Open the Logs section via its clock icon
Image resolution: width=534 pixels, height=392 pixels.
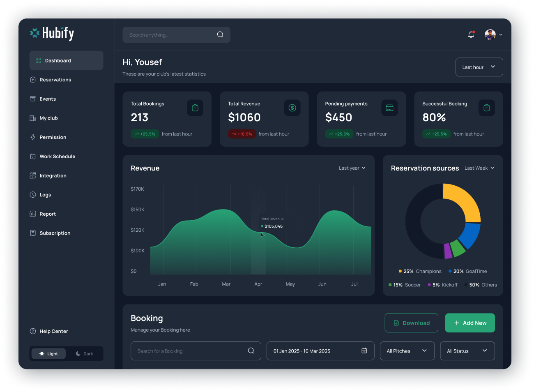[33, 194]
